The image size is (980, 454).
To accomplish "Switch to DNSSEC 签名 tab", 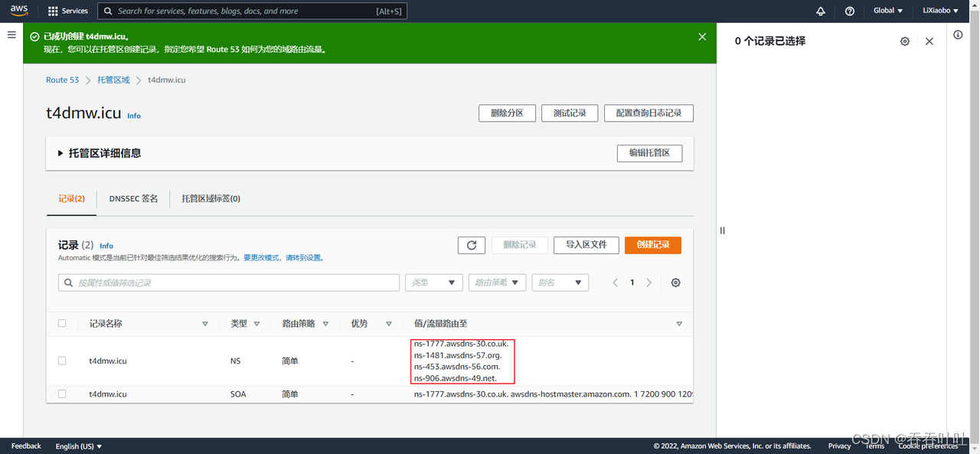I will click(x=133, y=198).
